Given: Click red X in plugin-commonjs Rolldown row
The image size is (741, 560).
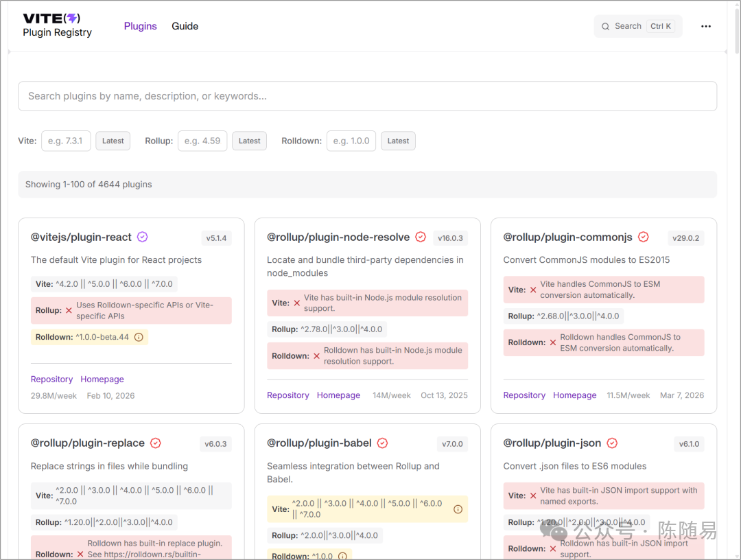Looking at the screenshot, I should 553,342.
